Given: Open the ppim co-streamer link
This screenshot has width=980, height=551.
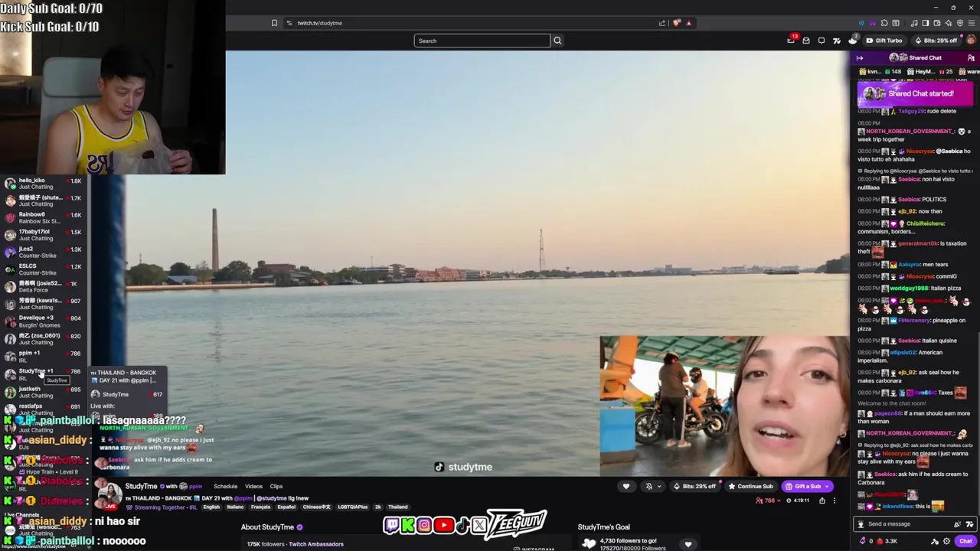Looking at the screenshot, I should click(x=195, y=487).
